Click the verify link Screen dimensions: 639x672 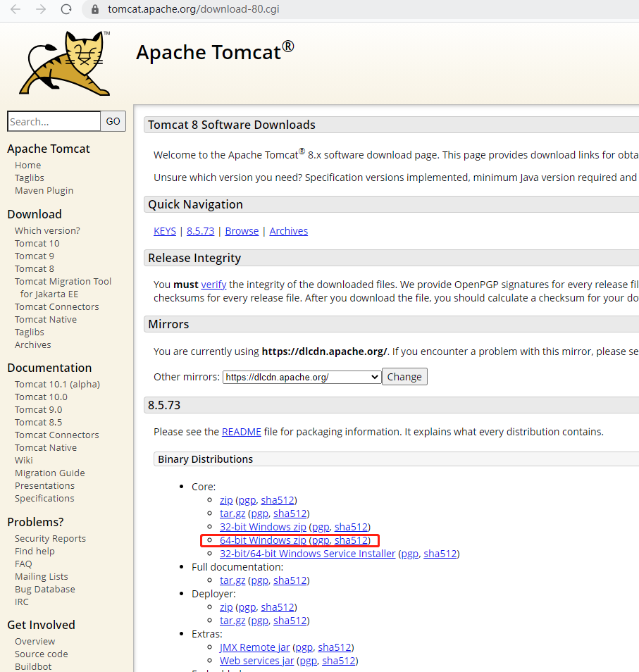[213, 285]
